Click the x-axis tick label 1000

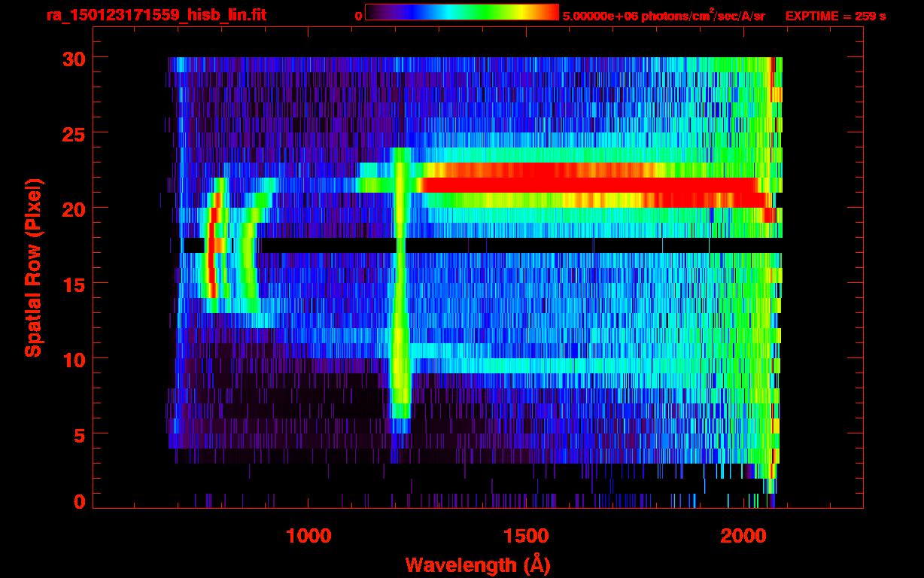(x=309, y=536)
